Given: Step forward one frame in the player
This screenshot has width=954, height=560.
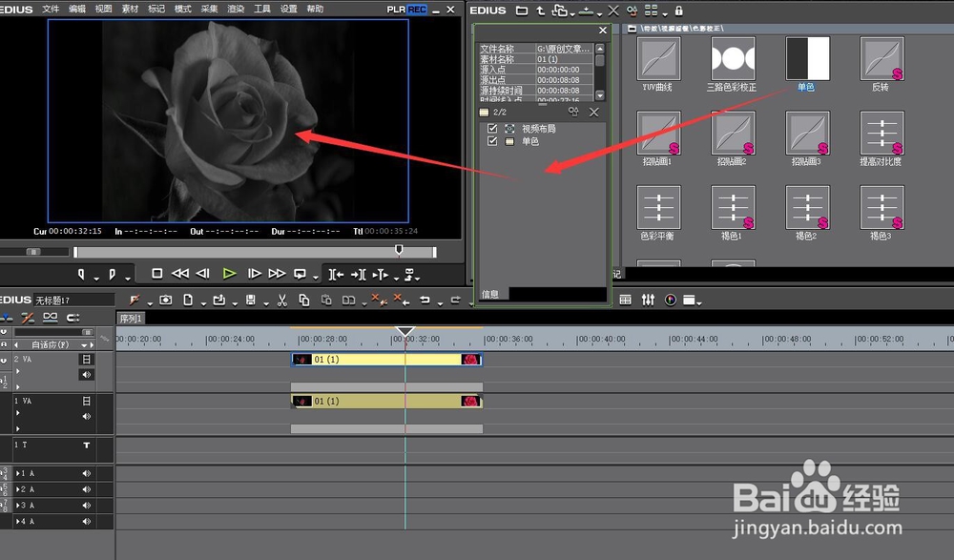Looking at the screenshot, I should click(x=255, y=274).
